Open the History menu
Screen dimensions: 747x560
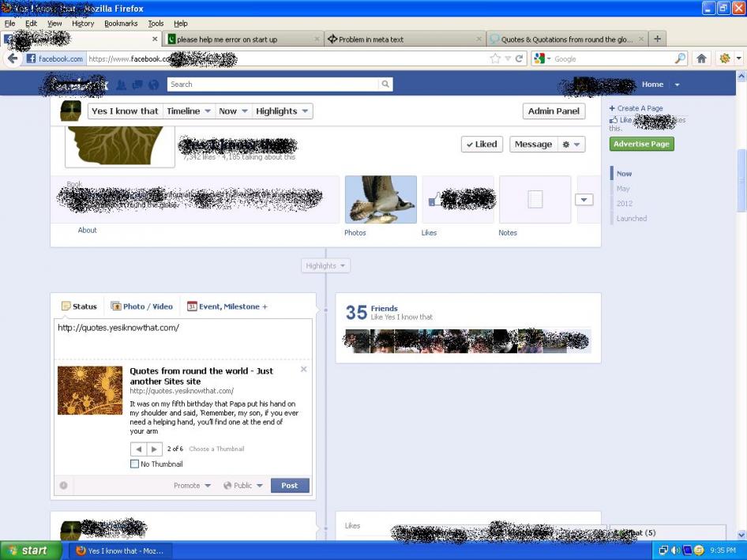83,24
